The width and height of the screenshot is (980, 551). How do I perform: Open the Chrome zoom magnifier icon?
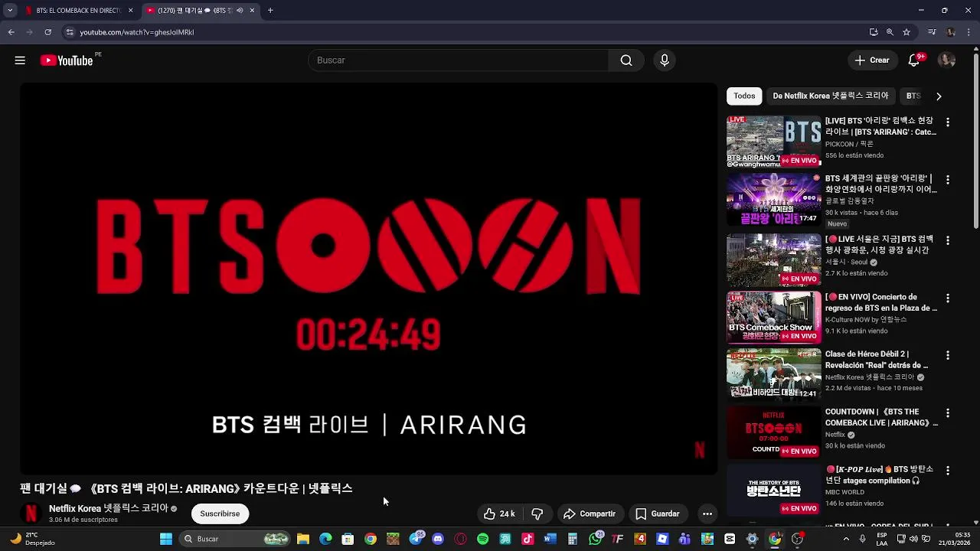point(890,32)
